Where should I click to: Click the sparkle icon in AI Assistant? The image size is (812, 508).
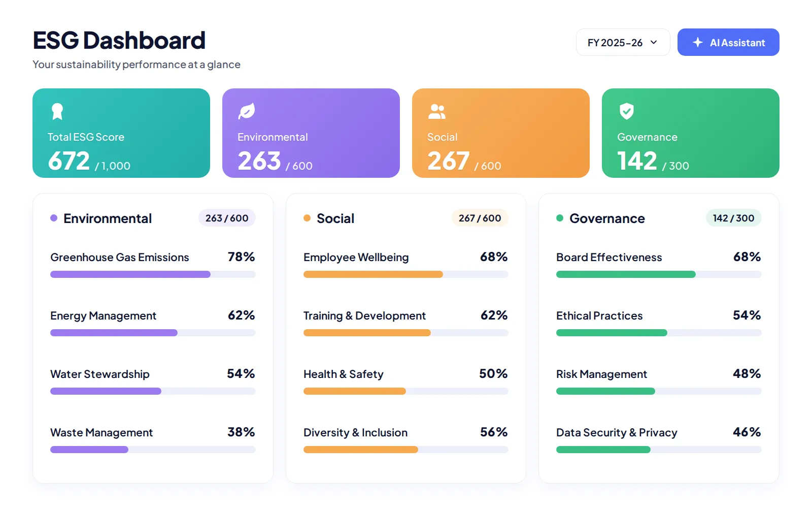point(698,42)
